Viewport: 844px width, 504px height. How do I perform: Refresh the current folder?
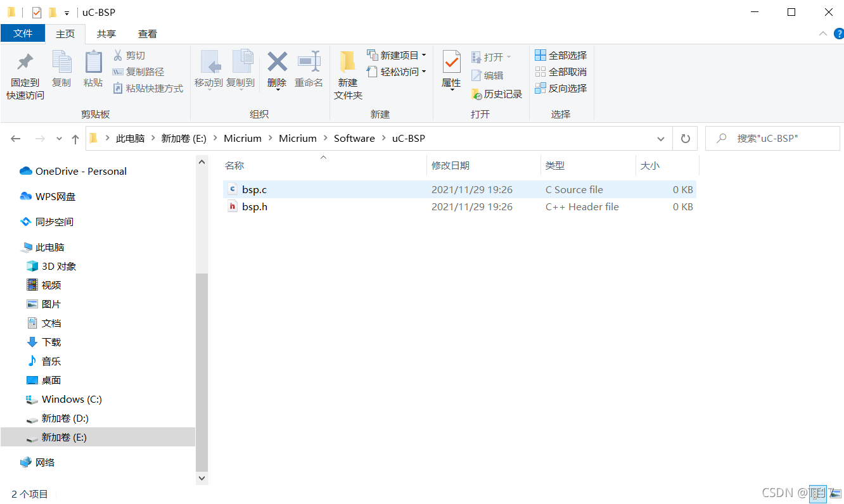[685, 139]
